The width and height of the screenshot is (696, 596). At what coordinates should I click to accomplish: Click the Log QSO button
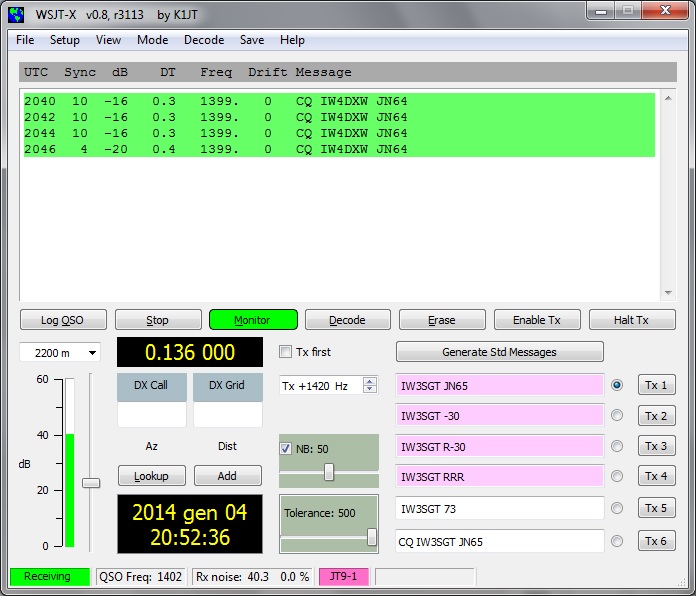point(63,320)
